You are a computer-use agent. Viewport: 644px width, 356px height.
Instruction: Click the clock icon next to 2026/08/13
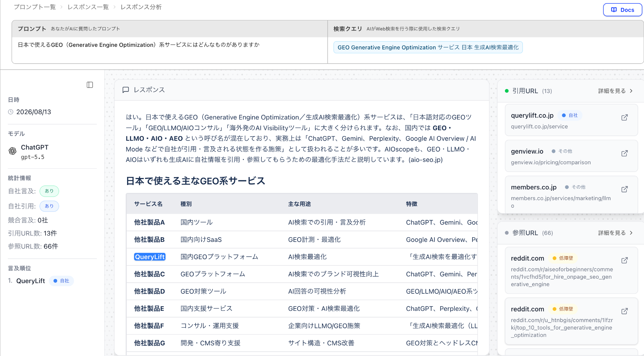(11, 112)
